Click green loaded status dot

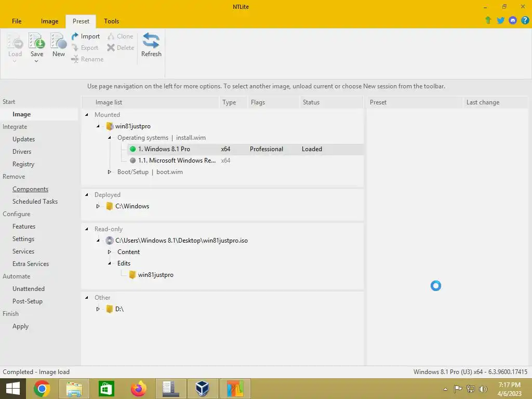[132, 149]
